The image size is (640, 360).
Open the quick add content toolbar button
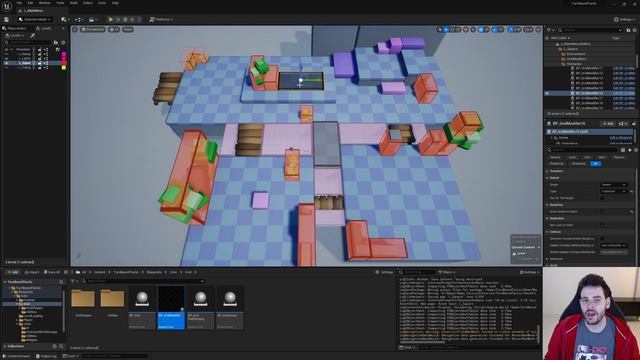coord(64,19)
